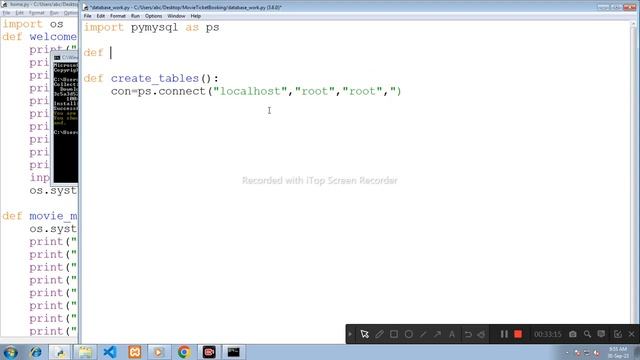Launch Internet Explorer from the taskbar

point(36,352)
